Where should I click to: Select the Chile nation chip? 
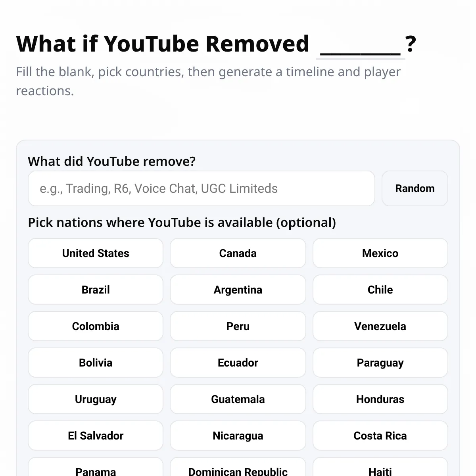pos(380,290)
